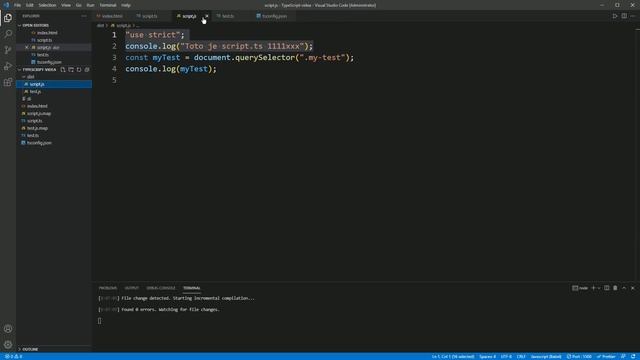Change language mode JavaScript (Babel)
The image size is (640, 360).
(x=546, y=356)
